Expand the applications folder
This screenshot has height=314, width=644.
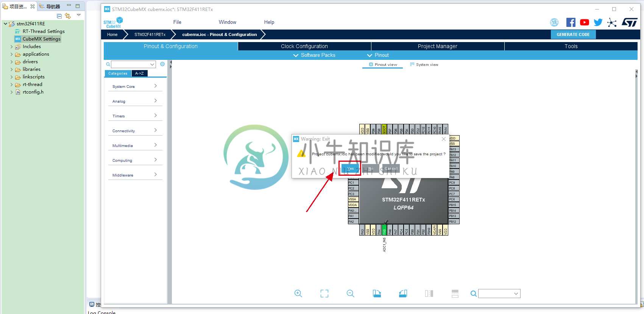pos(11,54)
